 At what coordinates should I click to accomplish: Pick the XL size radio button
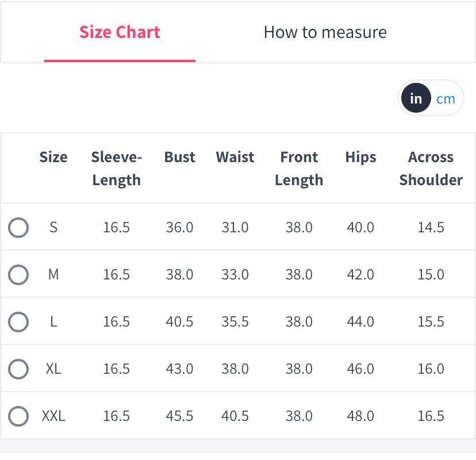coord(18,369)
